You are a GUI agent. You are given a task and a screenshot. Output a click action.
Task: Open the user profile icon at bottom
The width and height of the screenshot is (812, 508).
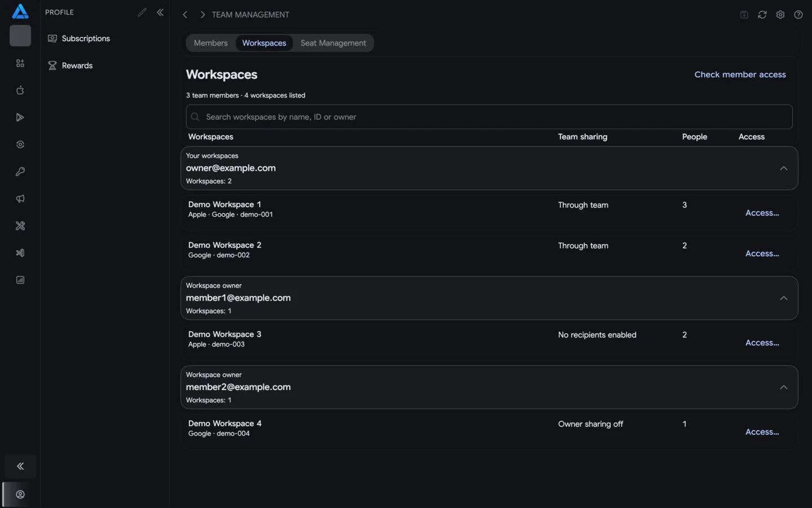(20, 494)
